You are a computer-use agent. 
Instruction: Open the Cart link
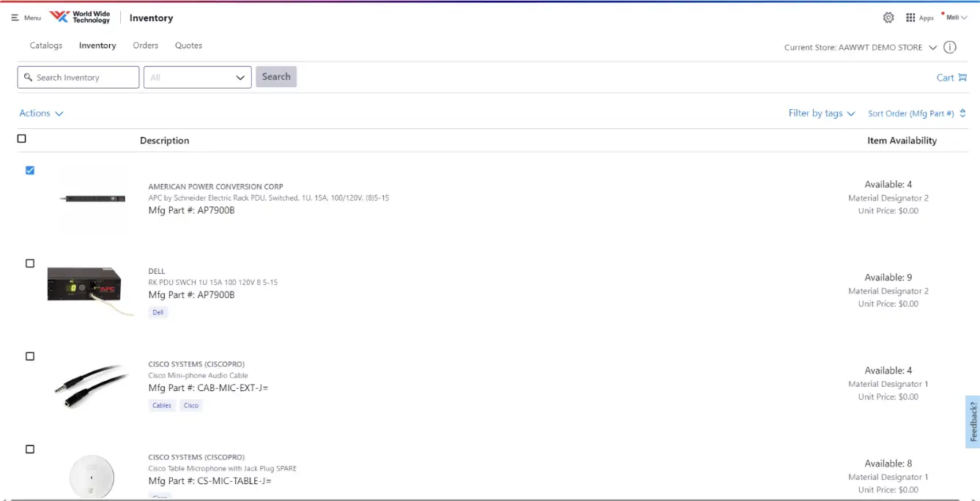pyautogui.click(x=951, y=78)
